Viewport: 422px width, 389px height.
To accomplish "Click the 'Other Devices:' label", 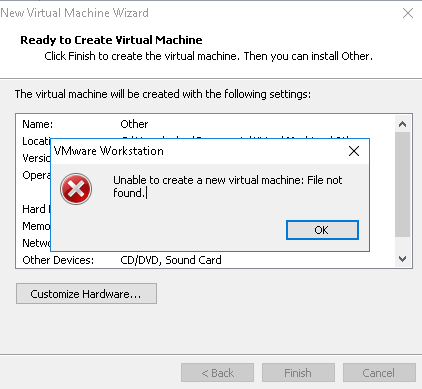I will pos(58,260).
